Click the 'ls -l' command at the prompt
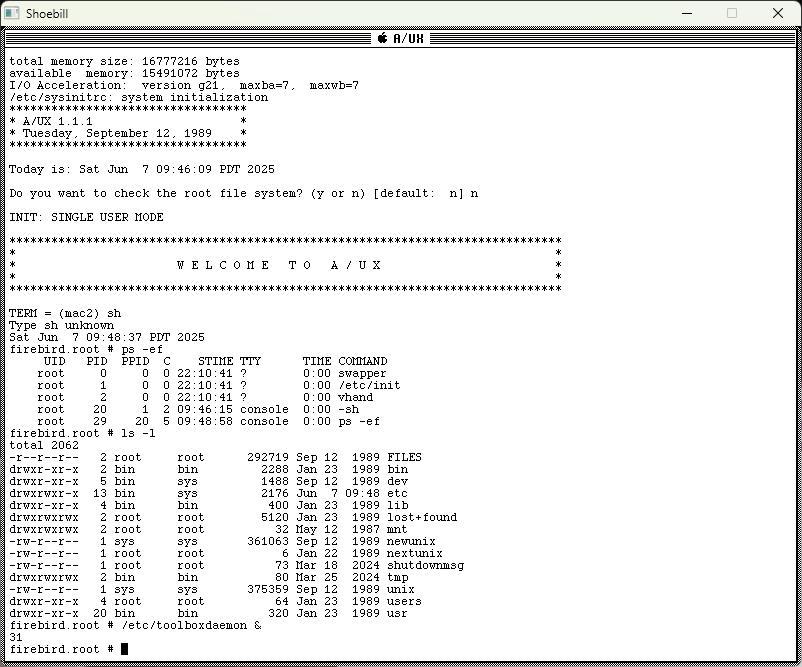 coord(139,434)
